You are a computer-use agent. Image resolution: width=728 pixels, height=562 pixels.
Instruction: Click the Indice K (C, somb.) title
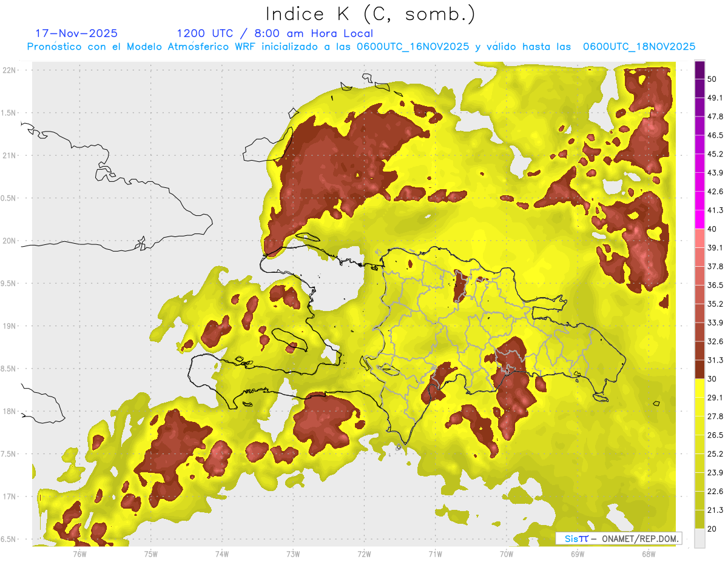(x=371, y=14)
